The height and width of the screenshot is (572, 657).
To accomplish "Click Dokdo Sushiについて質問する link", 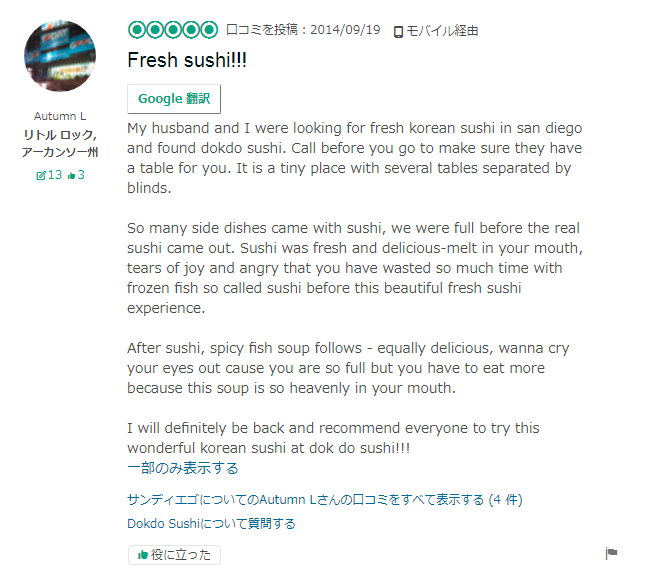I will coord(211,523).
